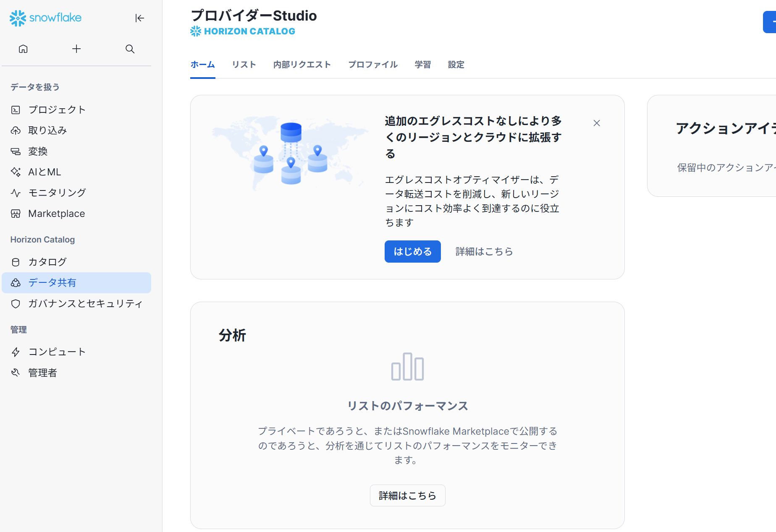Open カタログ in sidebar
Image resolution: width=776 pixels, height=532 pixels.
coord(76,262)
